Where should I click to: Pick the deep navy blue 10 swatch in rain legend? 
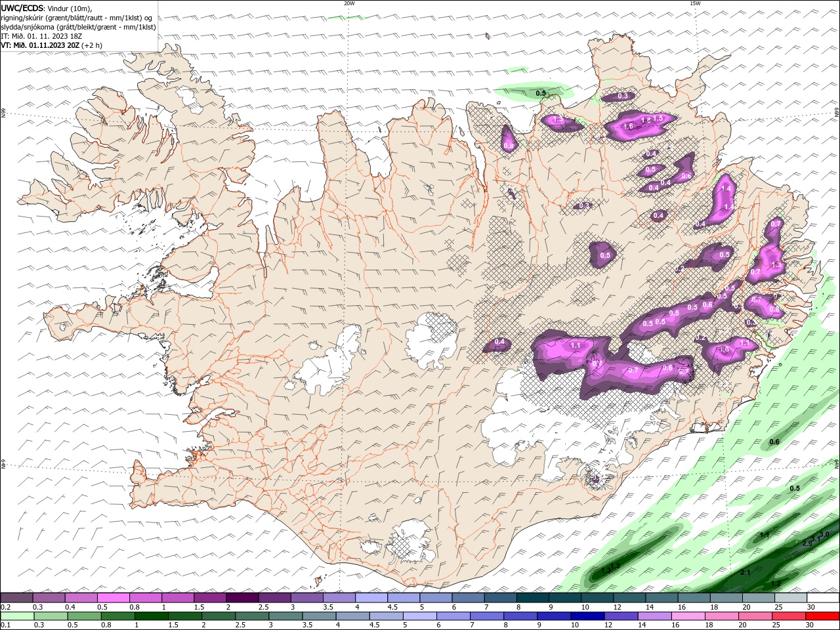pyautogui.click(x=586, y=616)
